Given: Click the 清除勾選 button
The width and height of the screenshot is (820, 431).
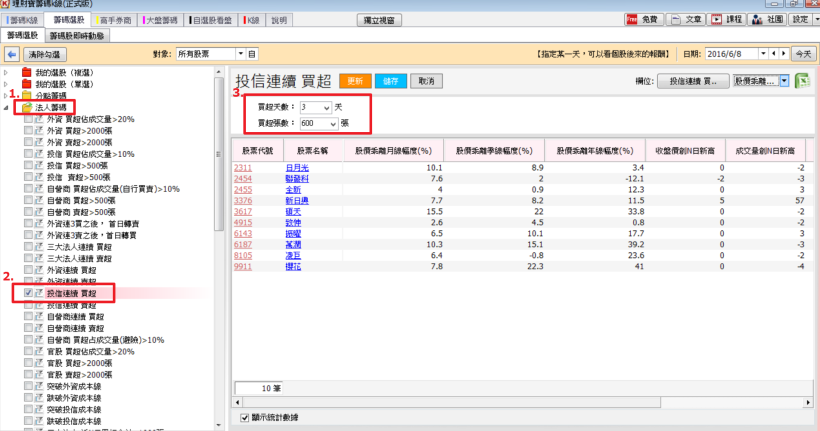Looking at the screenshot, I should click(44, 54).
